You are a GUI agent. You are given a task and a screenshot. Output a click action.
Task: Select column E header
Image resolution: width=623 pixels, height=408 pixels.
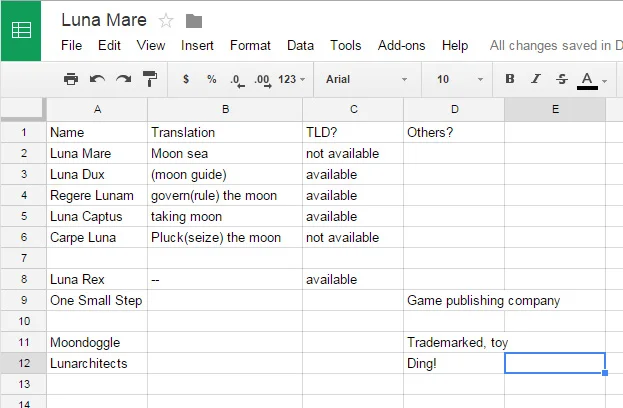pos(555,109)
